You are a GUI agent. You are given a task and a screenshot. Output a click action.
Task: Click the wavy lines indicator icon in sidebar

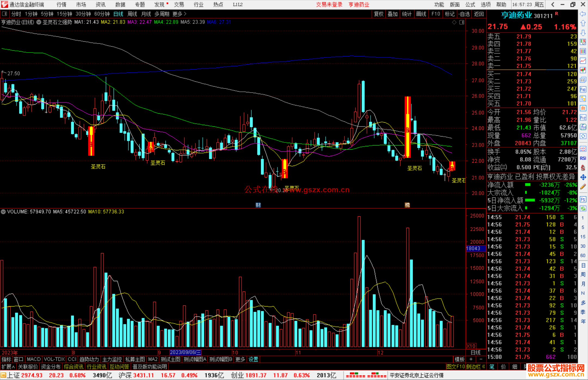tap(583, 149)
